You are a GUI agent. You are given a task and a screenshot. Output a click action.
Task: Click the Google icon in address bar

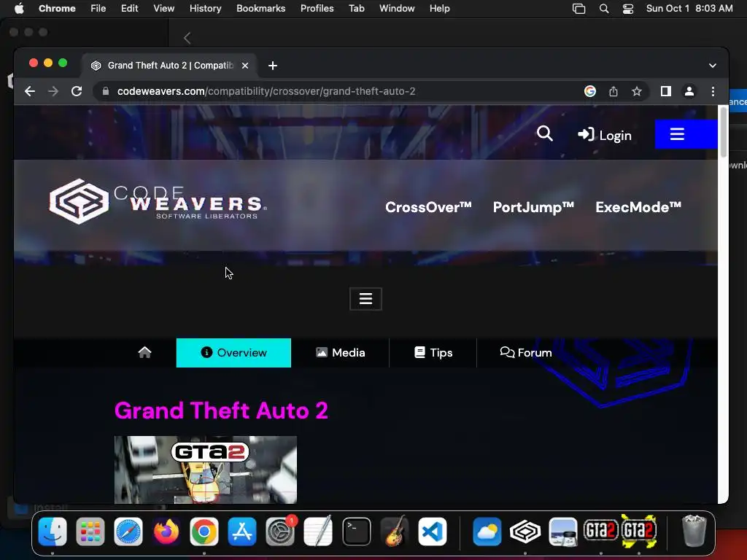(x=589, y=91)
